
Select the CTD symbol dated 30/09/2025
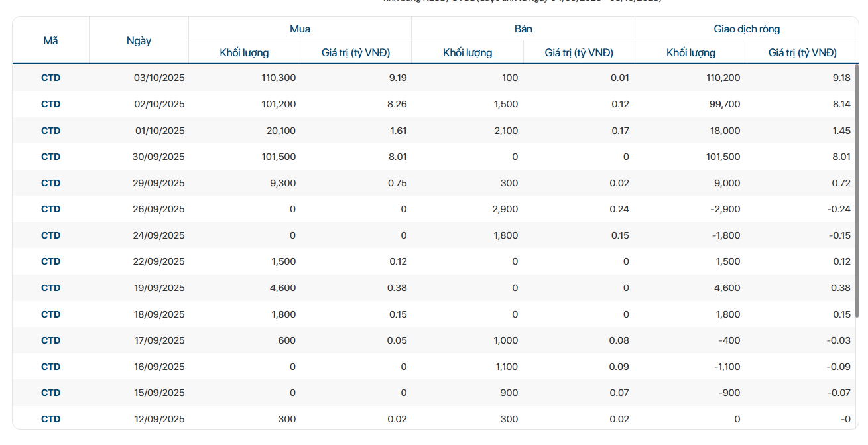50,157
